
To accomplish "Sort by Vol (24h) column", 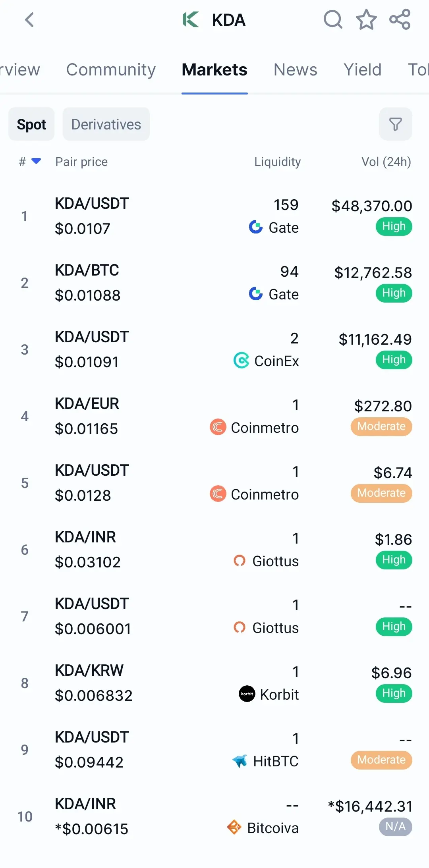I will coord(386,162).
